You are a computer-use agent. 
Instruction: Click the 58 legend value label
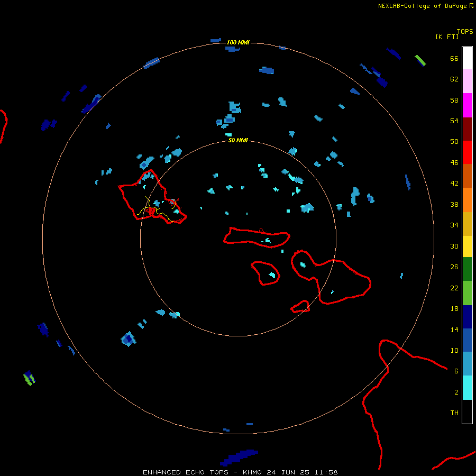454,100
